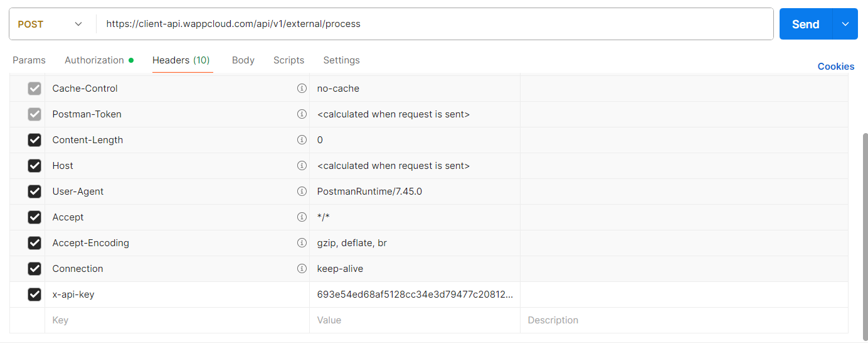Uncheck the Accept header checkbox
The image size is (868, 346).
coord(34,217)
